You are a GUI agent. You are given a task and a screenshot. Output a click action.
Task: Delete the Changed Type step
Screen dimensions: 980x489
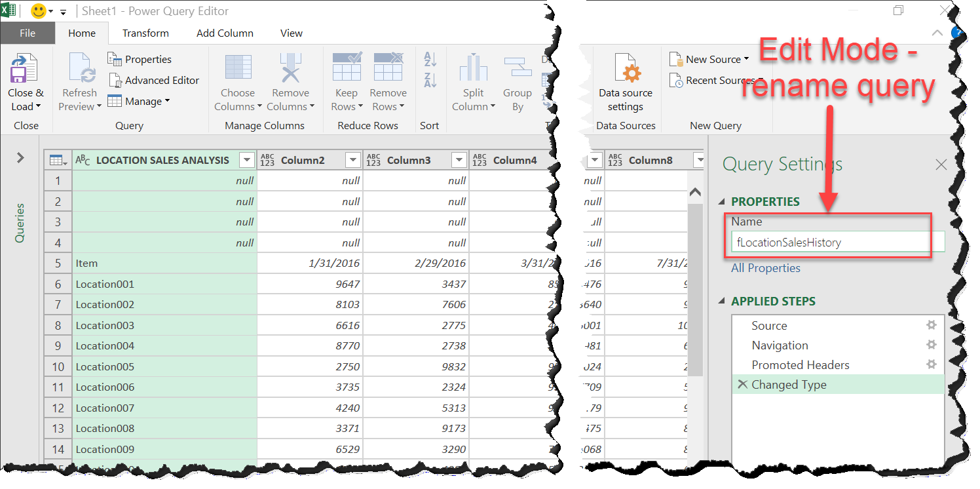(743, 385)
